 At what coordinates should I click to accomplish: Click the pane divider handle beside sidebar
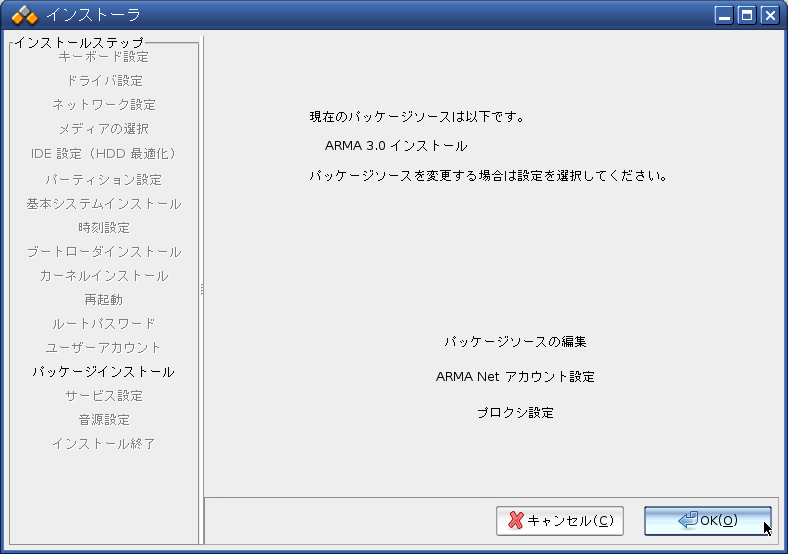[202, 289]
